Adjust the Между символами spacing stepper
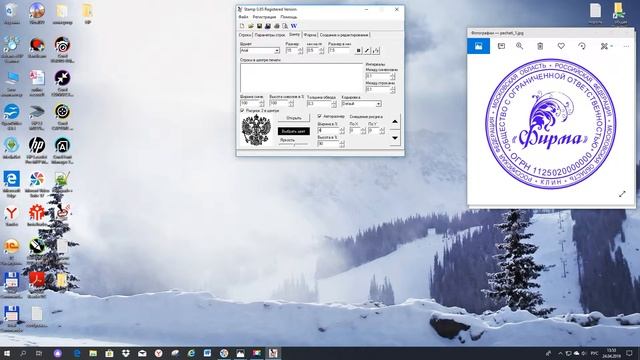This screenshot has width=640, height=360. pos(393,76)
